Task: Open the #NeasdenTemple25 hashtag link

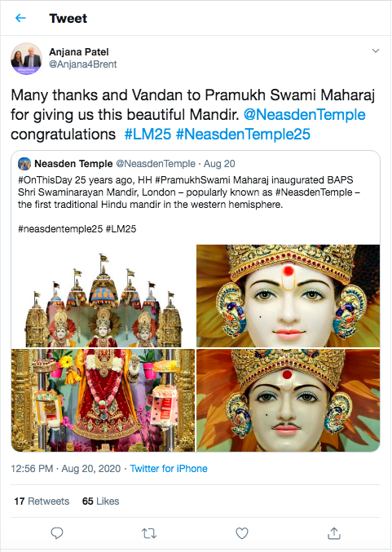Action: (243, 135)
